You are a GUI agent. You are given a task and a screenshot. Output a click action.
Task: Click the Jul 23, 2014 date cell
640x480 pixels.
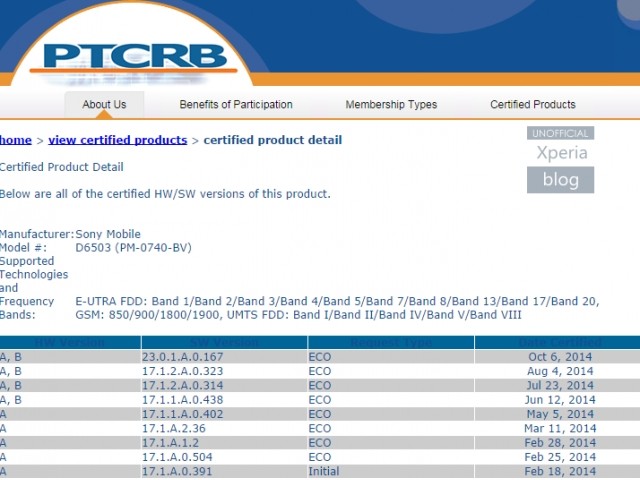point(560,385)
